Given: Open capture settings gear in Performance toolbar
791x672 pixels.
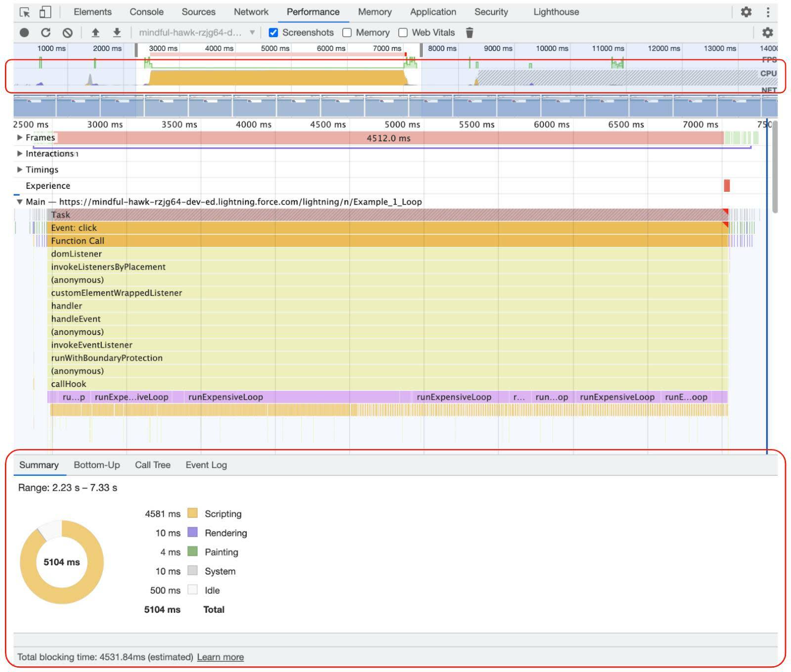Looking at the screenshot, I should [767, 33].
